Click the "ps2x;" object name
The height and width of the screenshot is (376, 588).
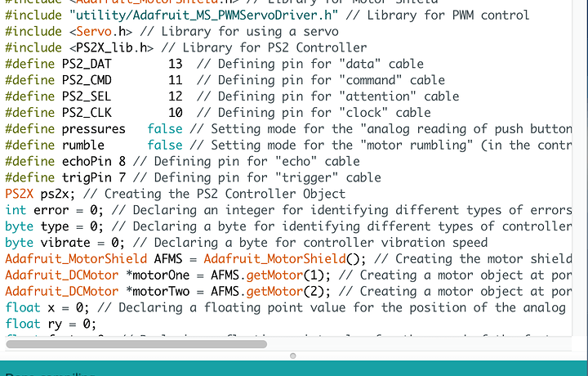click(58, 194)
